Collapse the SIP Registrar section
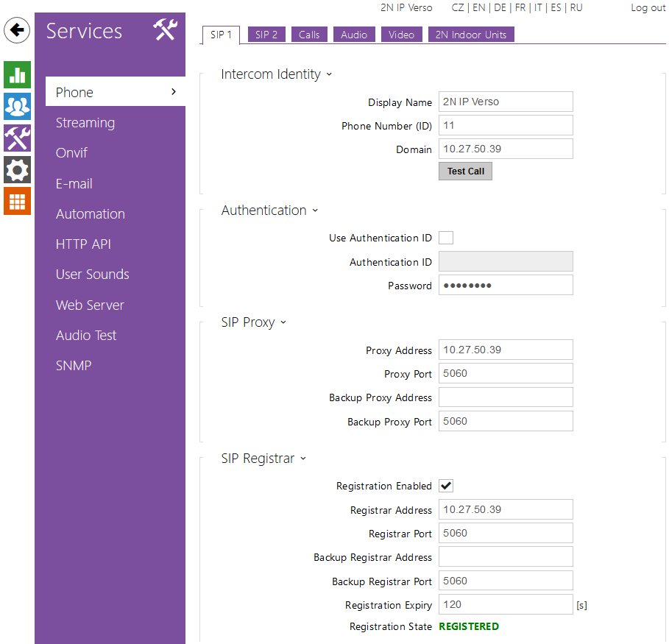This screenshot has width=669, height=644. pos(302,459)
